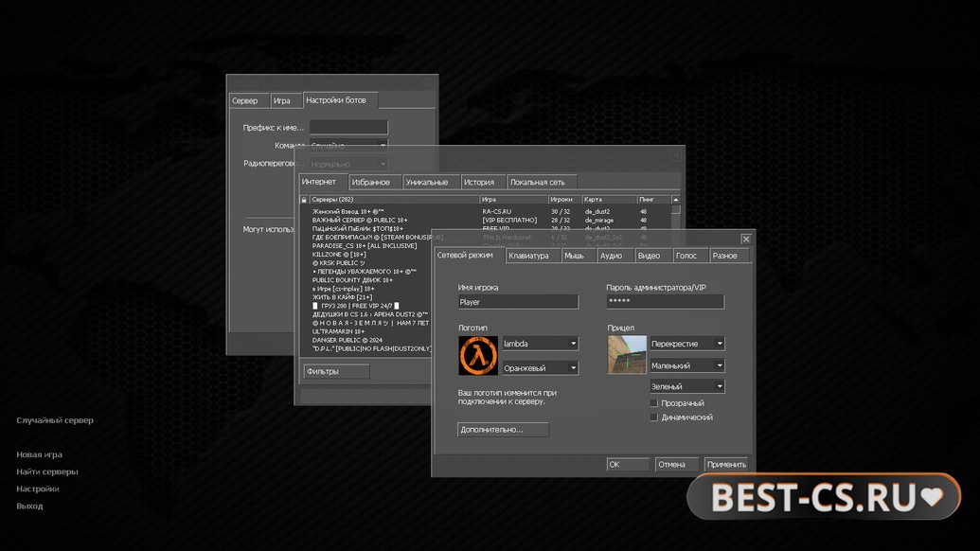Screen dimensions: 980x551
Task: Select server row PUBLIC BOUNTY ДВИЖ 18+
Action: pyautogui.click(x=365, y=280)
